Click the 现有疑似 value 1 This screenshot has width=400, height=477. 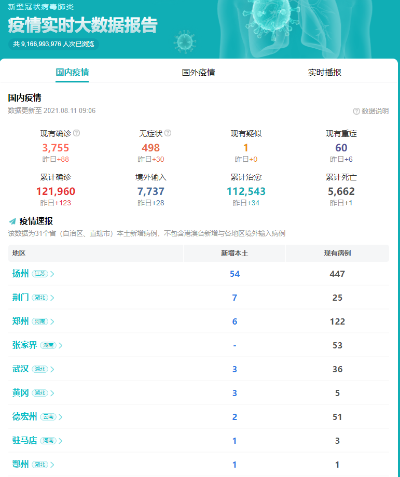click(246, 148)
